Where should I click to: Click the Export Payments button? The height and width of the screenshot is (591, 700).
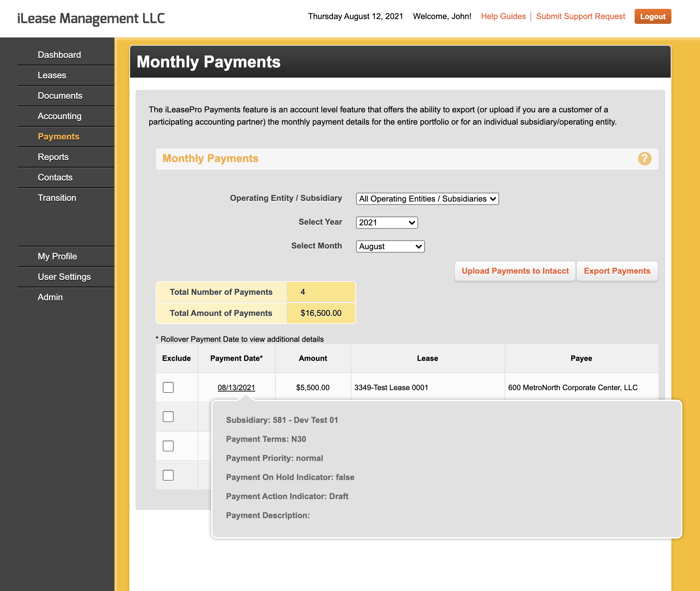[x=617, y=271]
